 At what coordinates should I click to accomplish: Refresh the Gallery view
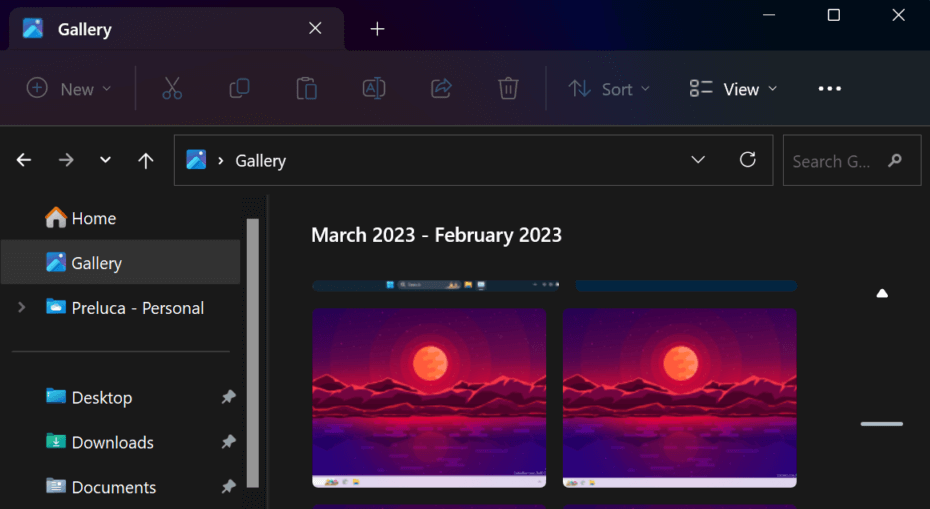(x=747, y=160)
